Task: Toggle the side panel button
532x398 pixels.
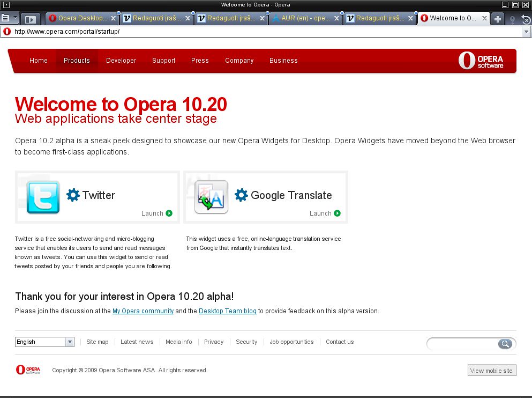Action: coord(30,19)
